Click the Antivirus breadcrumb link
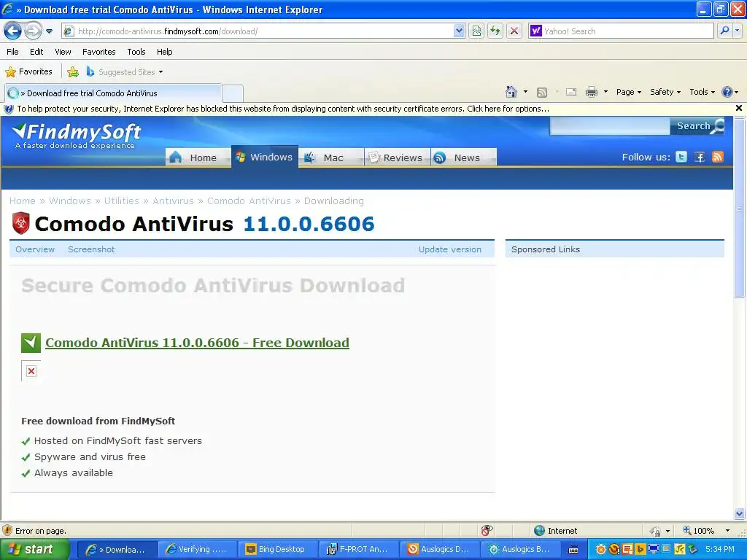The width and height of the screenshot is (747, 560). (173, 201)
